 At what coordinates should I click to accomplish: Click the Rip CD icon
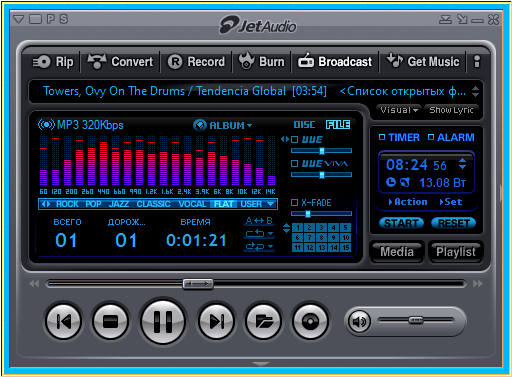click(x=41, y=62)
